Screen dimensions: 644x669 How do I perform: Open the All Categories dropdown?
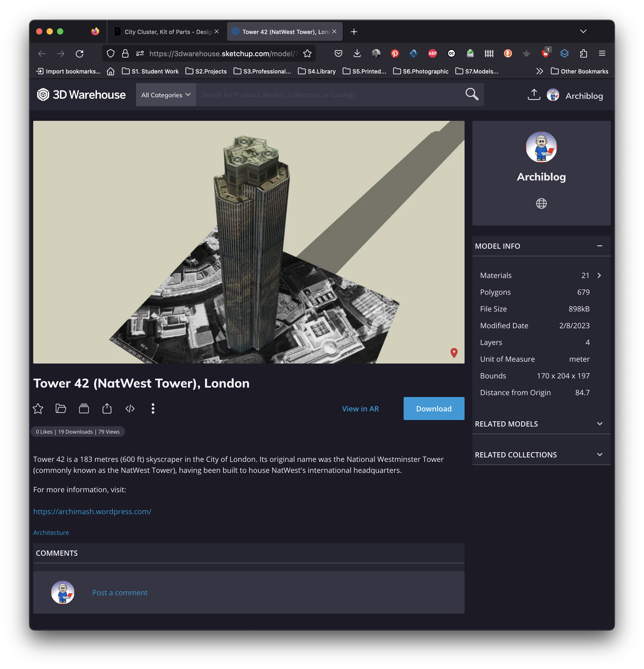166,95
